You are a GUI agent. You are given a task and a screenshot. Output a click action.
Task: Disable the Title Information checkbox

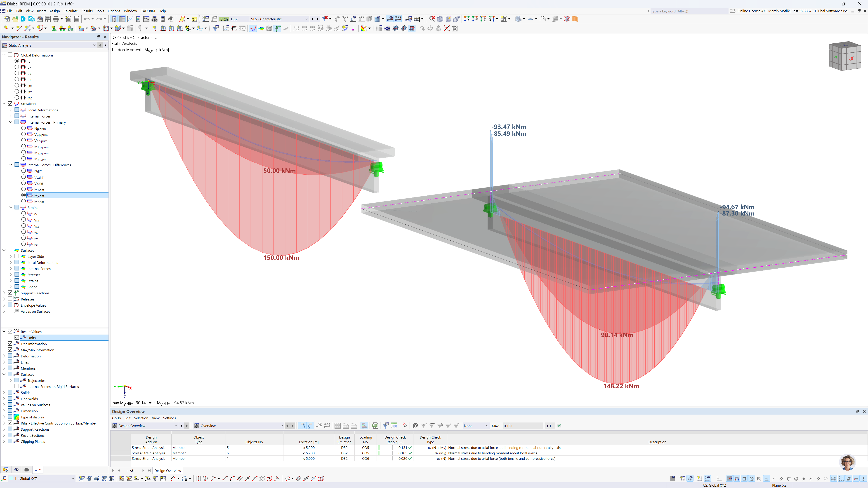10,343
